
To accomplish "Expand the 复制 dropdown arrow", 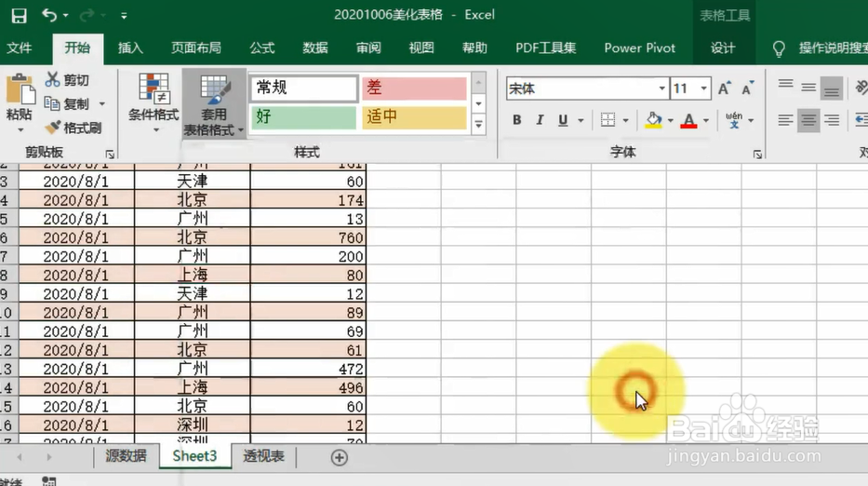I will (101, 103).
